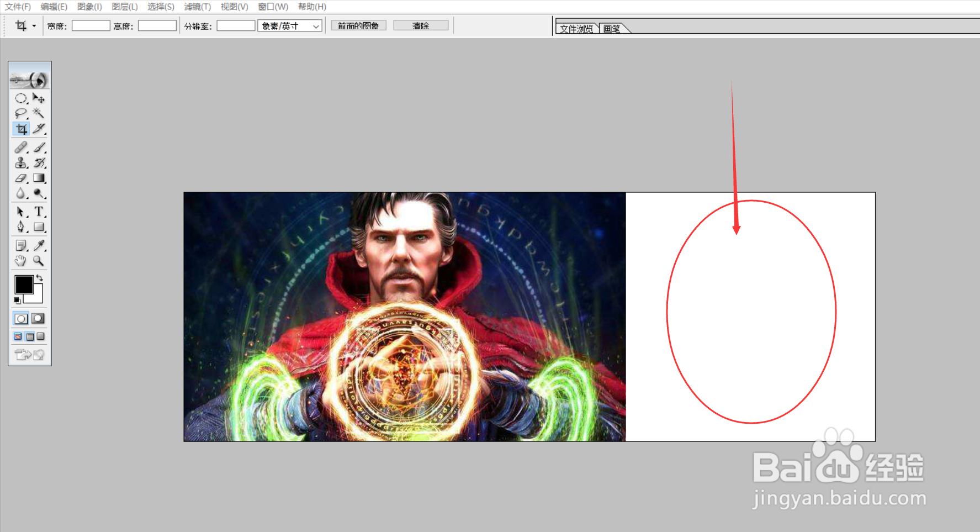Screen dimensions: 980x532
Task: Select the Lasso tool
Action: tap(21, 113)
